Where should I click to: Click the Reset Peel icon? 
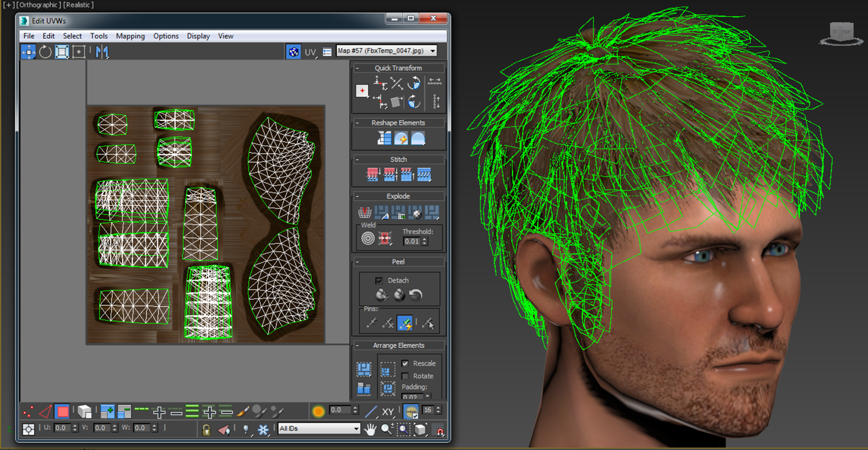pyautogui.click(x=416, y=295)
